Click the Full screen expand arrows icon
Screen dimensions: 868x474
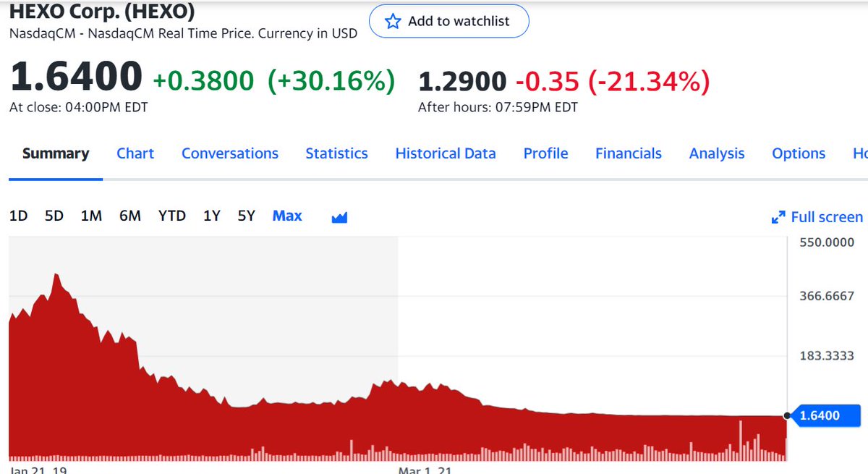coord(779,217)
